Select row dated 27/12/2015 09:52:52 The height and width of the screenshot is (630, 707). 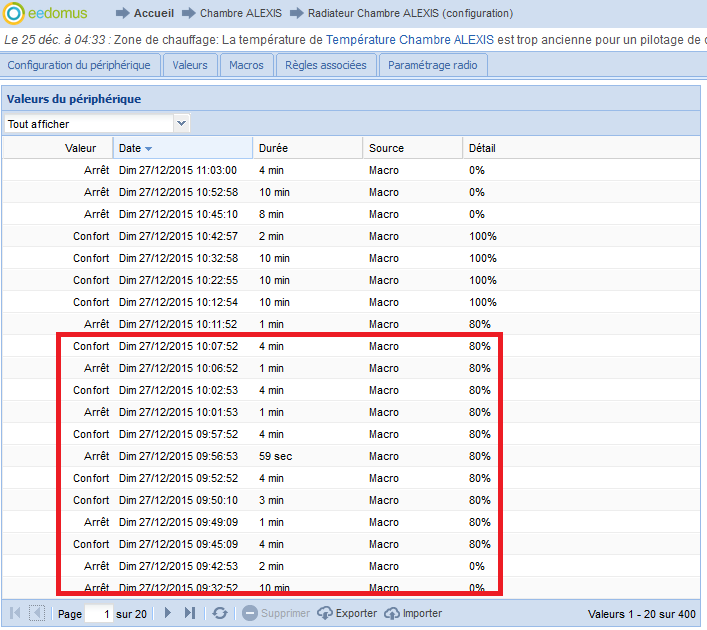(x=351, y=480)
